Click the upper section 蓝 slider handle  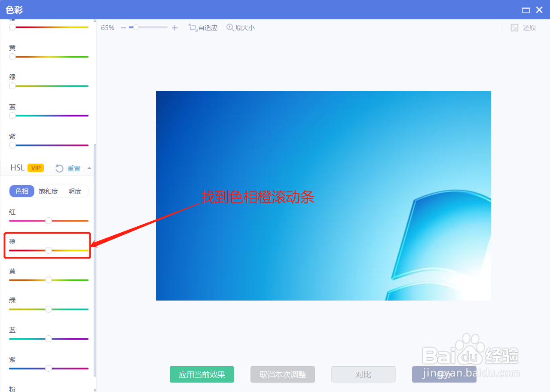pos(12,115)
